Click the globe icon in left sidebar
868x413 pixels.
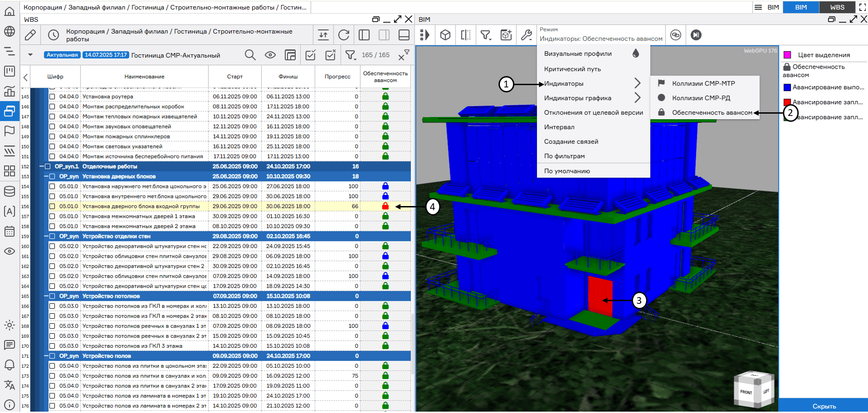(x=9, y=31)
